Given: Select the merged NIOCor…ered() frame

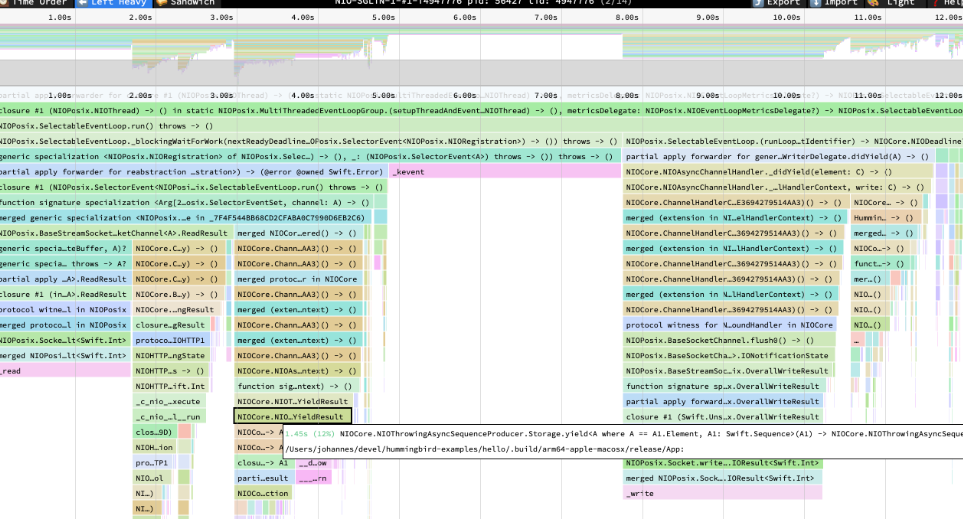Looking at the screenshot, I should (299, 233).
